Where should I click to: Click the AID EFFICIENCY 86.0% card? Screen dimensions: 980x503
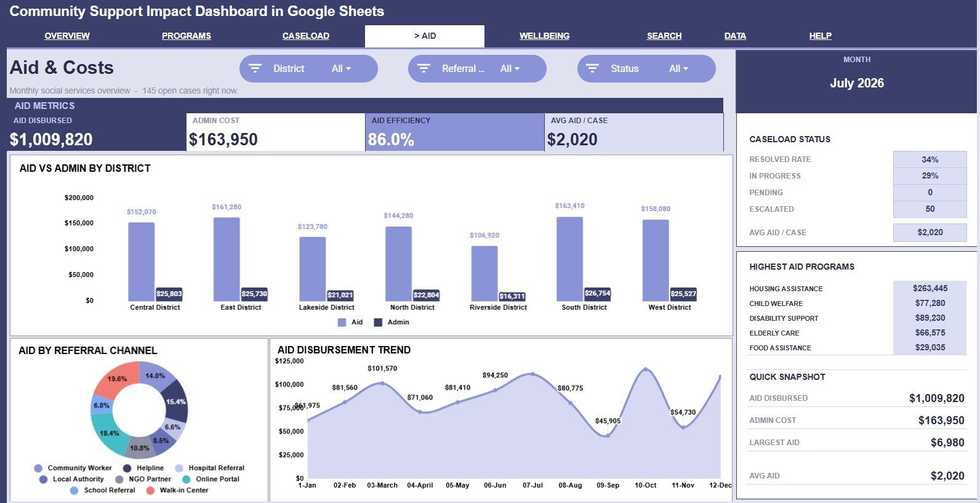[455, 132]
